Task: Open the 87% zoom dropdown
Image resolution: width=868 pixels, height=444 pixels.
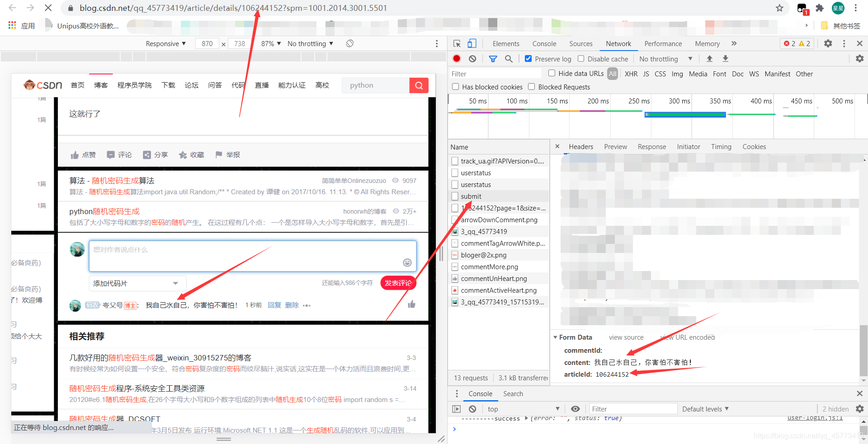Action: 271,43
